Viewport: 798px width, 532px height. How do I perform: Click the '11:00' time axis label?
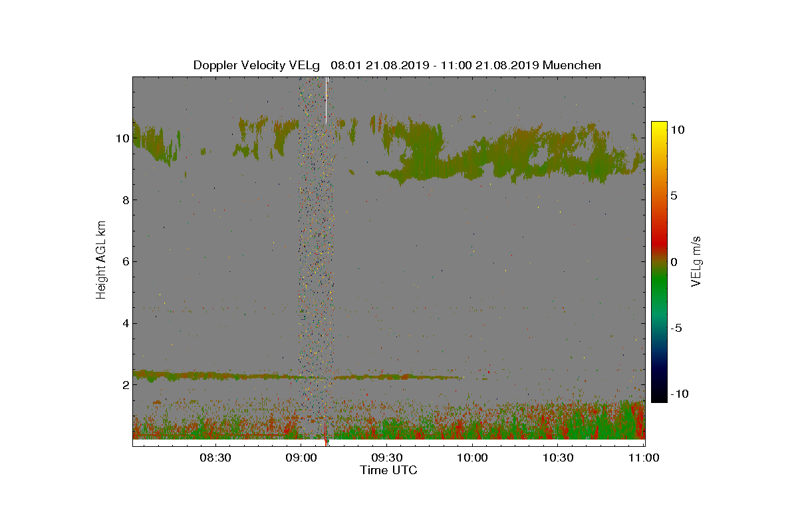pos(643,458)
